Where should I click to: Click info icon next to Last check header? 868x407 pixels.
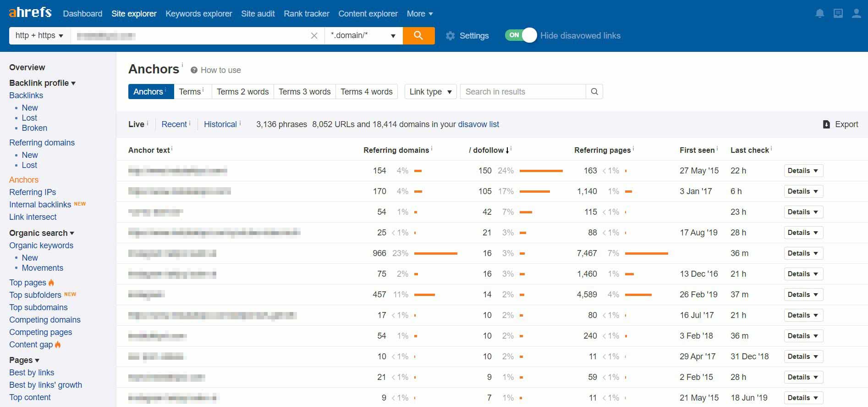[x=771, y=149]
